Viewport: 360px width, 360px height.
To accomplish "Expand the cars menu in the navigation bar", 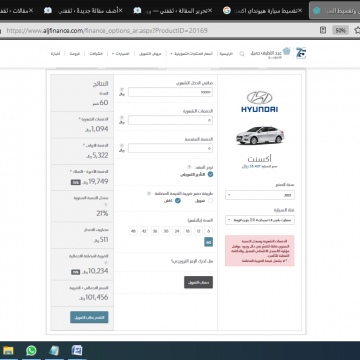I will point(120,54).
